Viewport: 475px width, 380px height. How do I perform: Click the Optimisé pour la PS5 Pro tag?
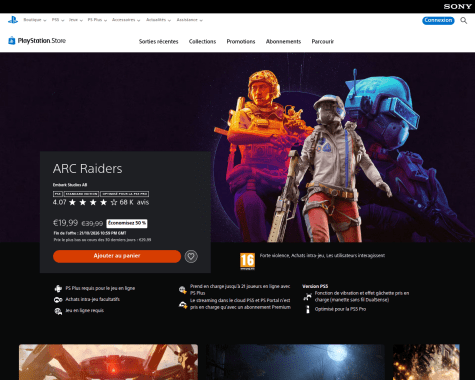(x=125, y=194)
